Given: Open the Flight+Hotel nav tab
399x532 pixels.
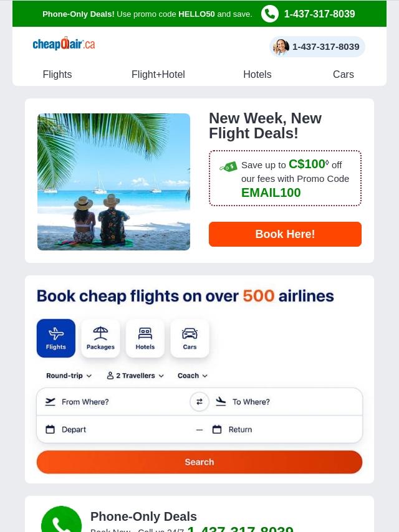Looking at the screenshot, I should tap(158, 74).
